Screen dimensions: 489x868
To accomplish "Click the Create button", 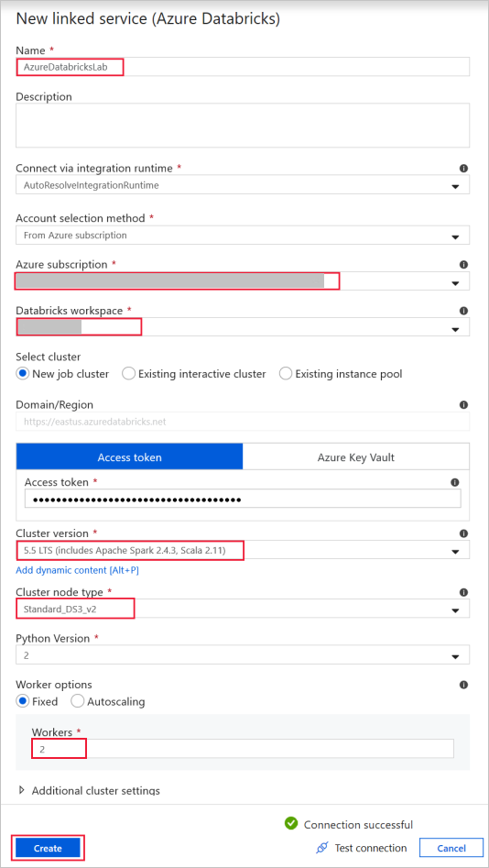I will click(48, 848).
